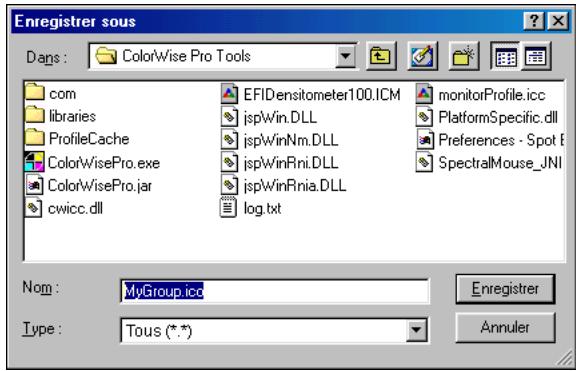Click the file name "log.txt"
Image resolution: width=576 pixels, height=371 pixels.
[x=262, y=209]
